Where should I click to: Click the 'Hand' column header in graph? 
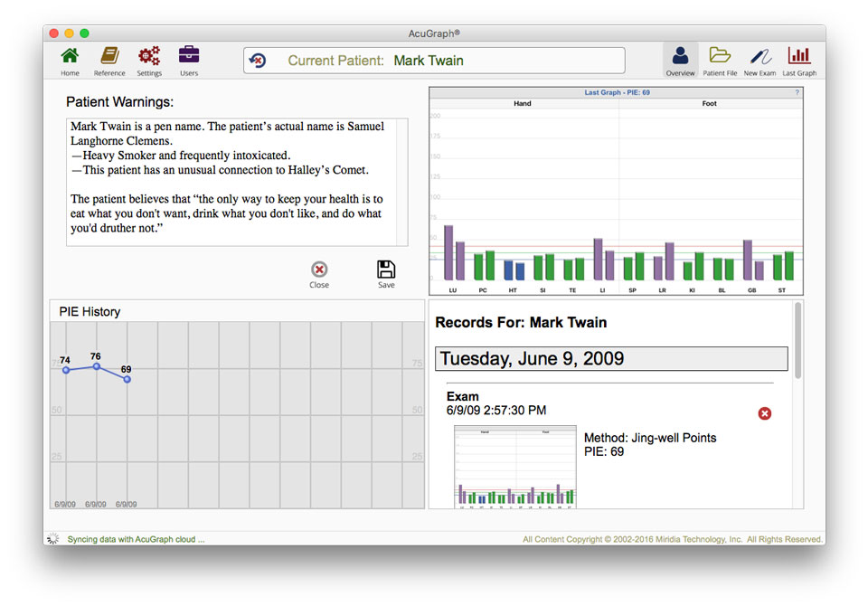(522, 104)
